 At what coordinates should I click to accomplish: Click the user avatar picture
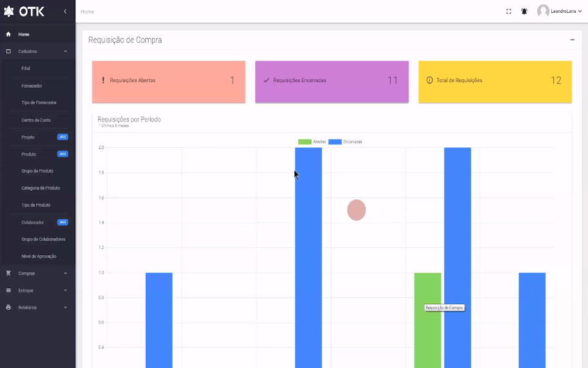pos(543,11)
